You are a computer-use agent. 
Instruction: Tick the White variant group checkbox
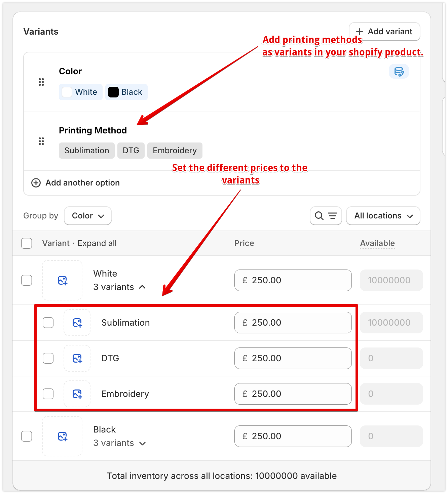27,280
